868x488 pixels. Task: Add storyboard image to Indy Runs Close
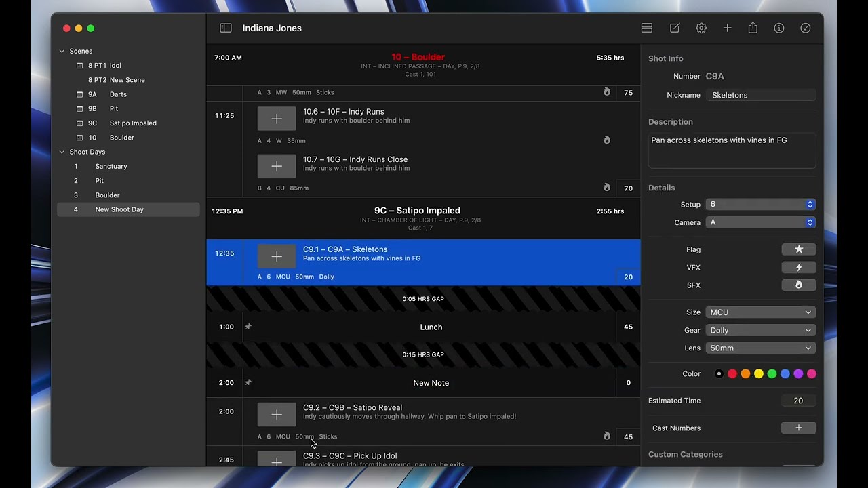click(x=277, y=166)
